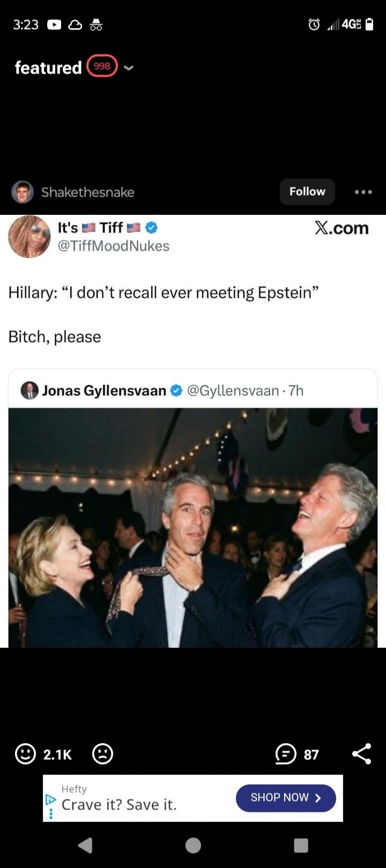Open the comments via the speech bubble icon
The height and width of the screenshot is (868, 386).
(x=285, y=754)
